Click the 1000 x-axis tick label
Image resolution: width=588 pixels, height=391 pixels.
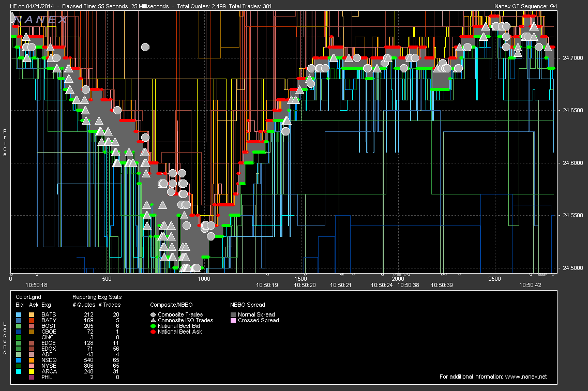[204, 279]
